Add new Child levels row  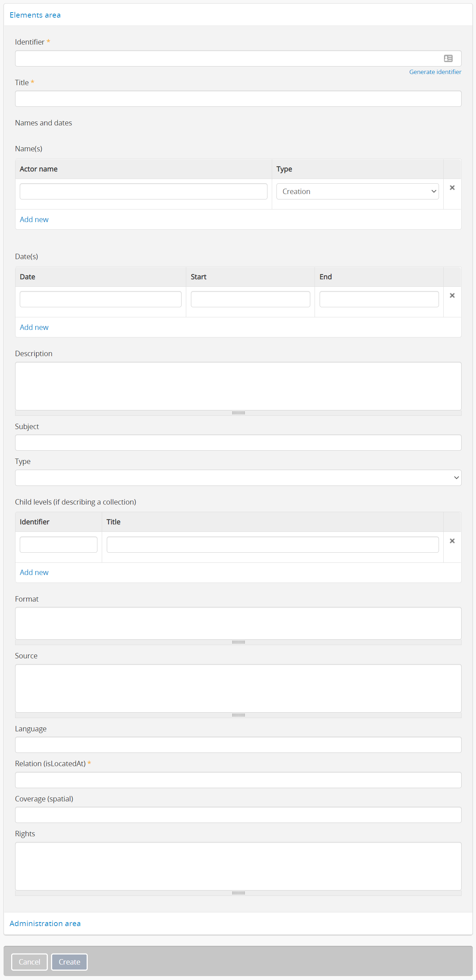point(34,572)
